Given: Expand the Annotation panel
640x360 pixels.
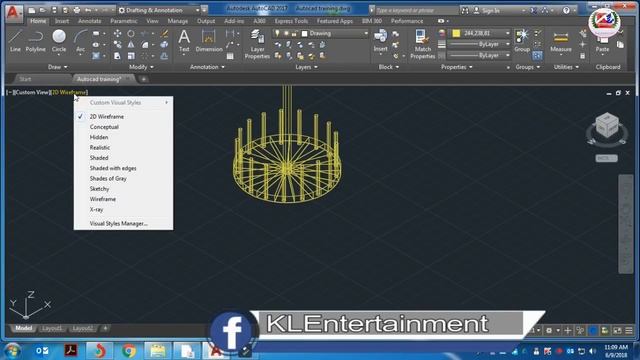Looking at the screenshot, I should coord(207,67).
